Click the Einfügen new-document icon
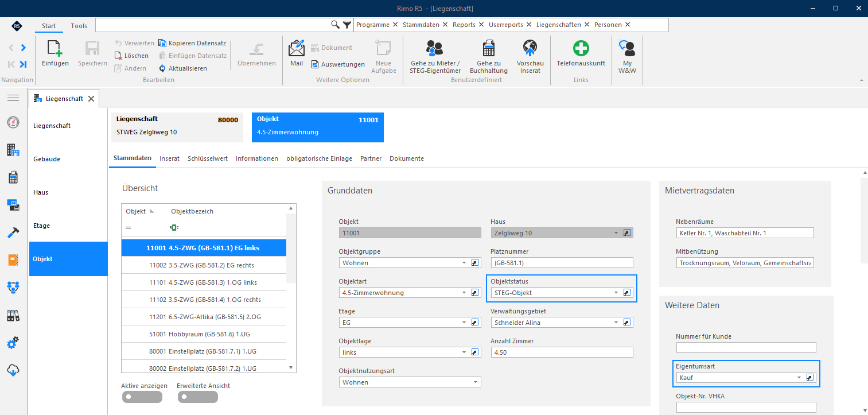 [x=55, y=48]
